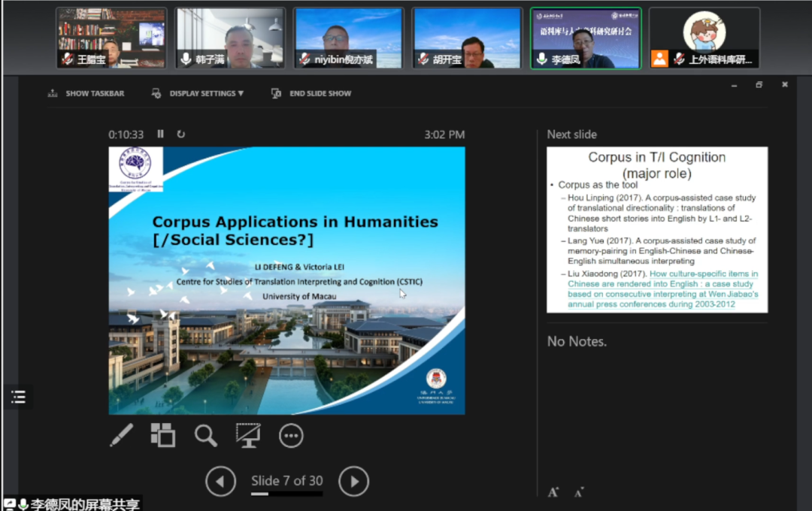Select the Zoom into slide magnifier
Image resolution: width=812 pixels, height=511 pixels.
tap(205, 435)
